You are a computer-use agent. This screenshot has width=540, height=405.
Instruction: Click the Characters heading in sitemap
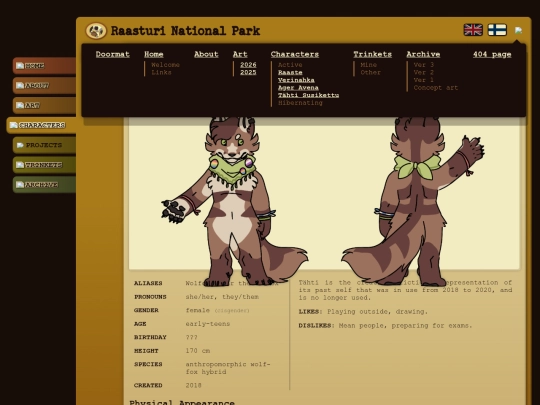[x=295, y=54]
